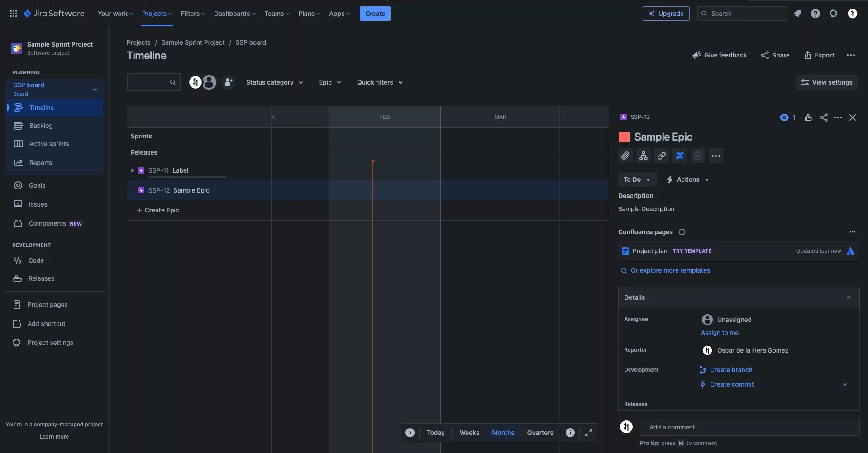
Task: Open the Epic filter dropdown
Action: pos(330,82)
